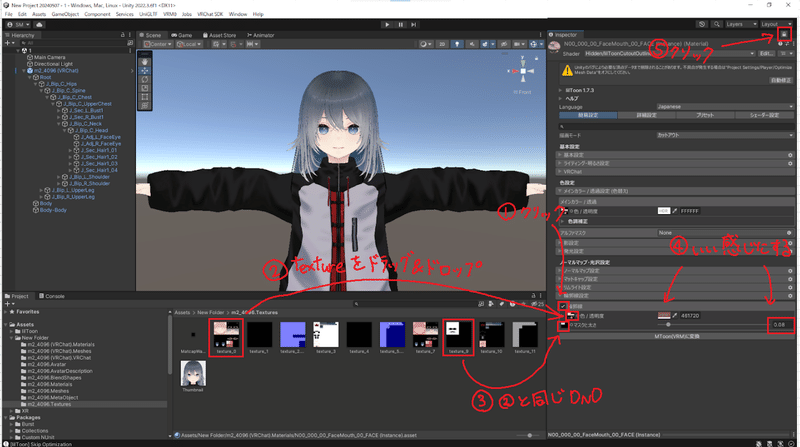Switch to the Game tab

(x=182, y=35)
